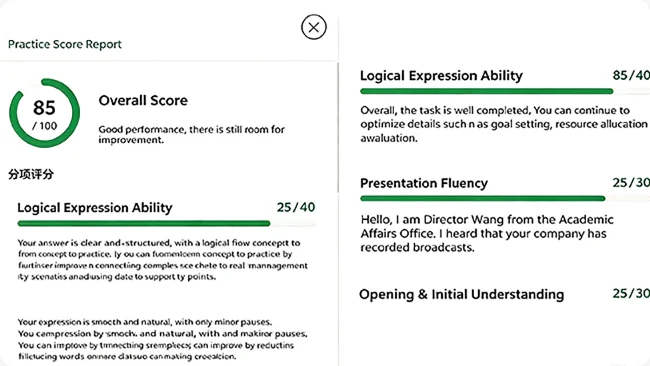Expand Opening & Initial Understanding section
The height and width of the screenshot is (366, 650).
(461, 294)
